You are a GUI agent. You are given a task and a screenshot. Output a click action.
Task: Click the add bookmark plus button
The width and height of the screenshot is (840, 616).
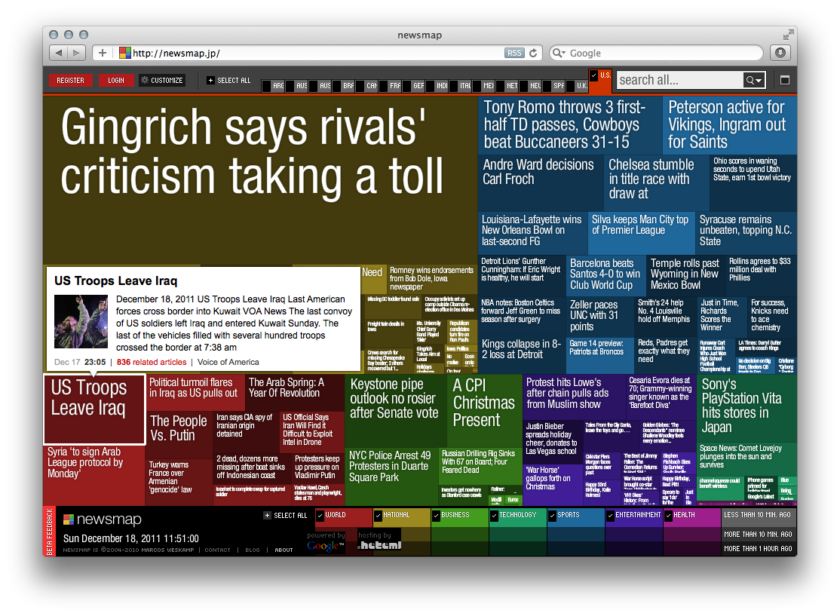(x=102, y=53)
